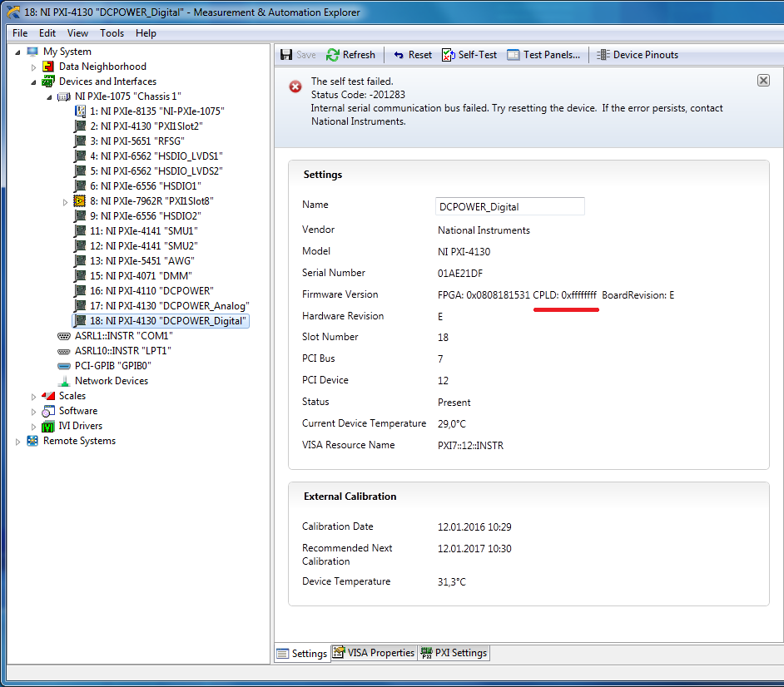
Task: Collapse the NI PXIe-1075 Chassis 1 node
Action: pyautogui.click(x=49, y=97)
